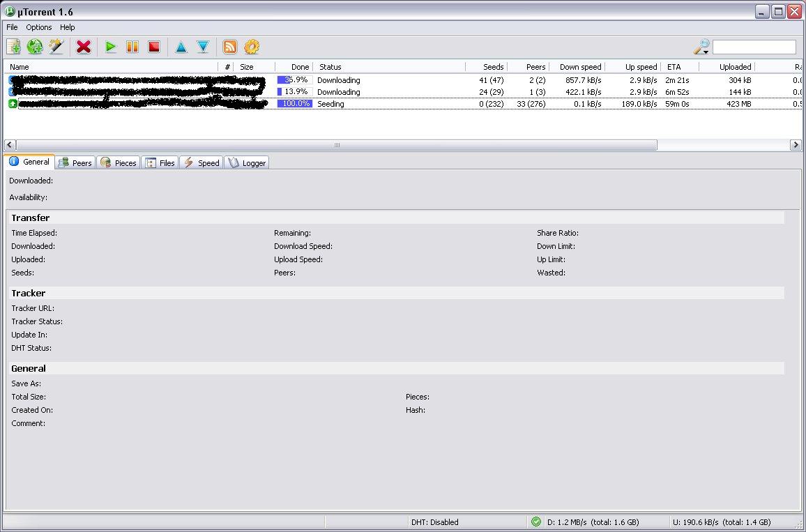Screen dimensions: 806x532
Task: Click the Add Torrent toolbar icon
Action: [14, 47]
